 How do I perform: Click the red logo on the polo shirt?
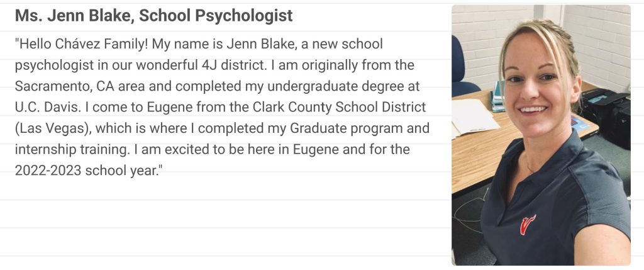point(527,224)
